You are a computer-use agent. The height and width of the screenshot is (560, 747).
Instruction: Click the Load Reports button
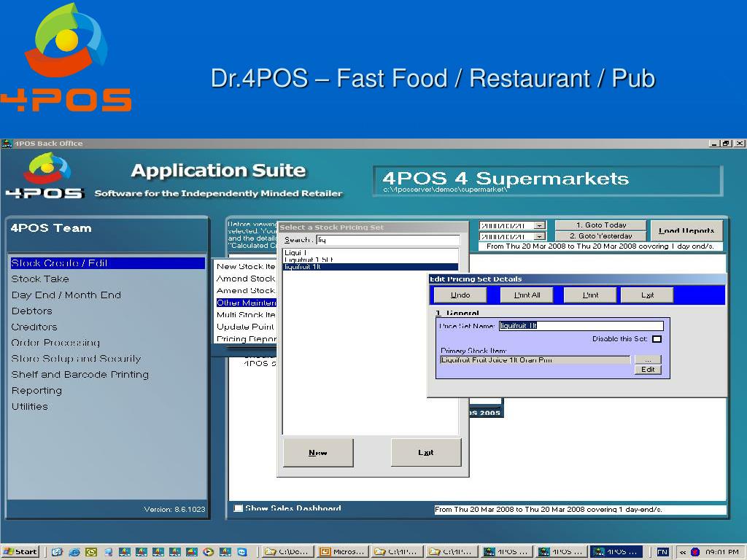coord(686,230)
